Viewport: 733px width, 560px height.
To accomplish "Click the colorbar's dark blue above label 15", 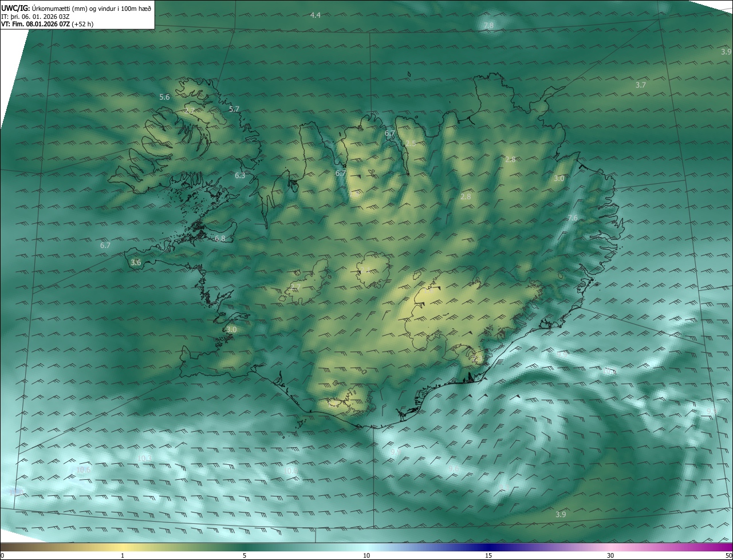I will [488, 547].
